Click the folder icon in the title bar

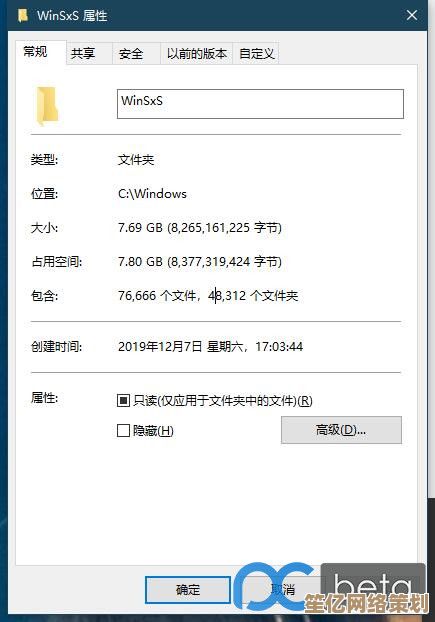[x=23, y=15]
